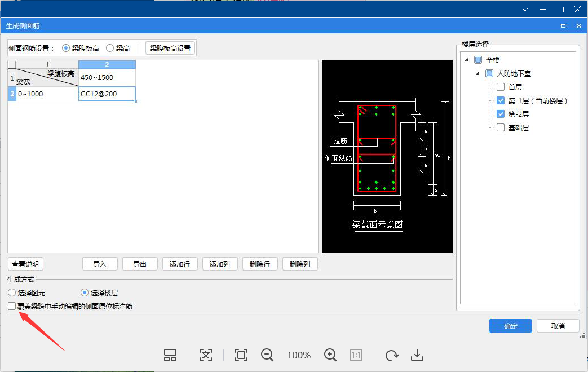Screen dimensions: 588x372
Task: Click 查看说明 button
Action: point(25,264)
